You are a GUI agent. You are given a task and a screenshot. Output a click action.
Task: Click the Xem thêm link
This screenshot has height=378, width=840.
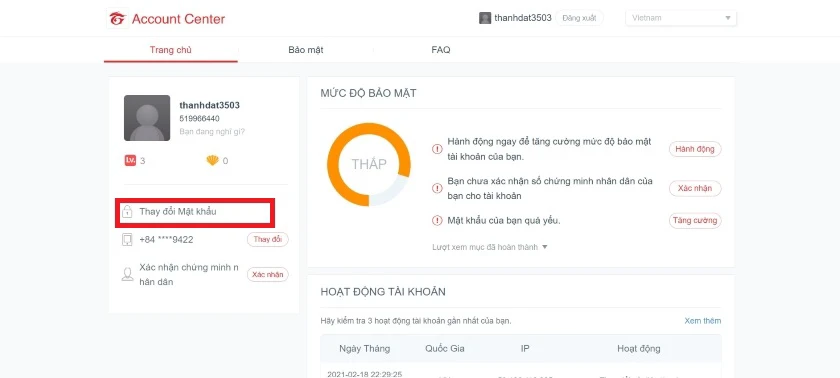703,321
